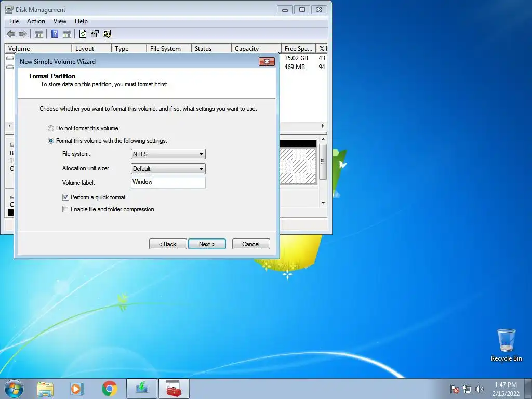Image resolution: width=532 pixels, height=399 pixels.
Task: Open the Help question-mark toolbar icon
Action: (55, 34)
